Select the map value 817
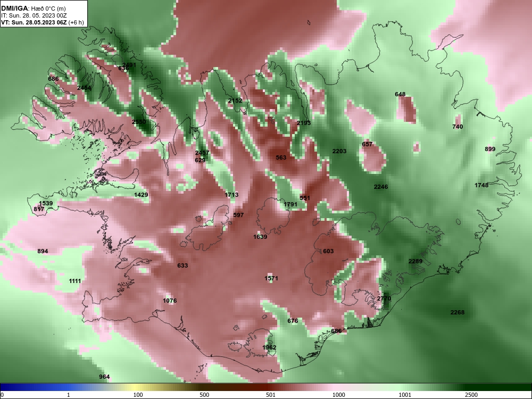 click(39, 209)
